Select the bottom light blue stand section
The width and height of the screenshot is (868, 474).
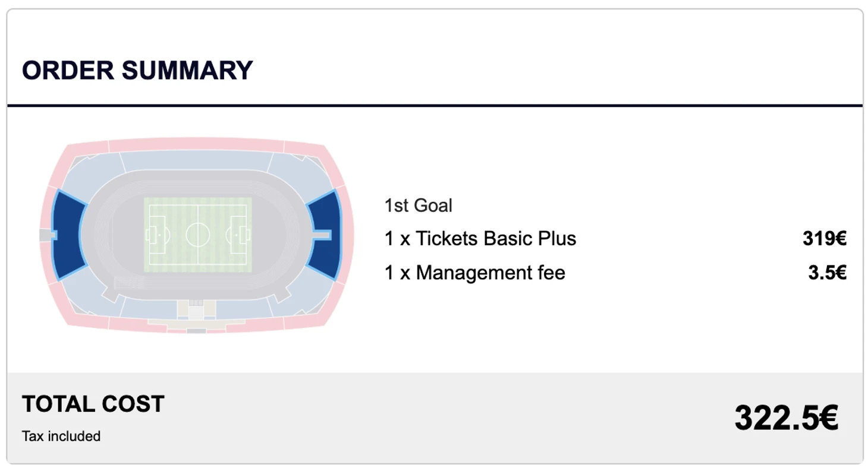(196, 308)
